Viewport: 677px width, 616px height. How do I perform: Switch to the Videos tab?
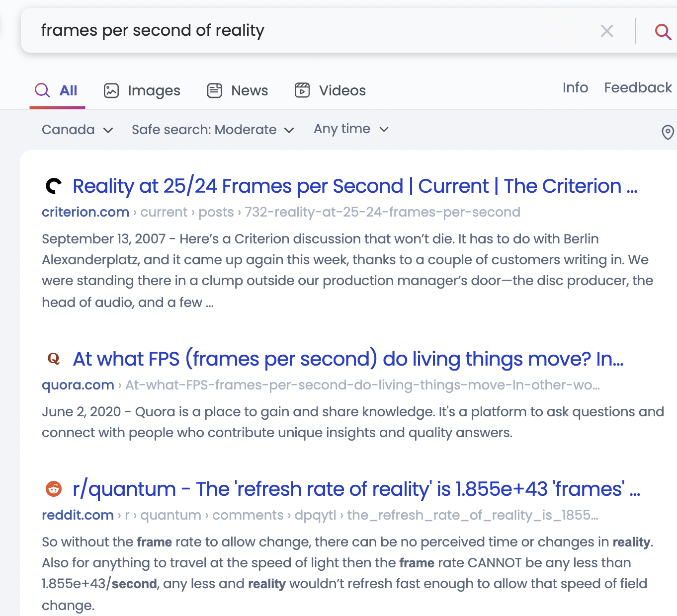pos(330,90)
